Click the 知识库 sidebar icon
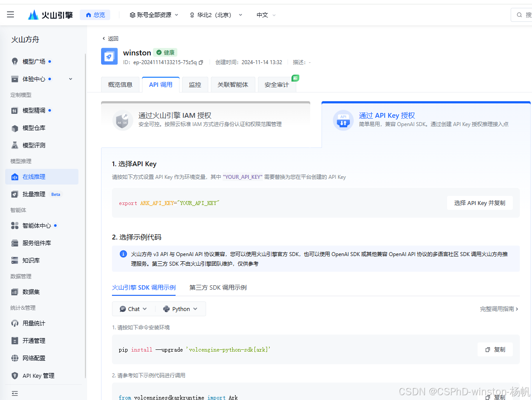The width and height of the screenshot is (532, 400). pyautogui.click(x=15, y=260)
